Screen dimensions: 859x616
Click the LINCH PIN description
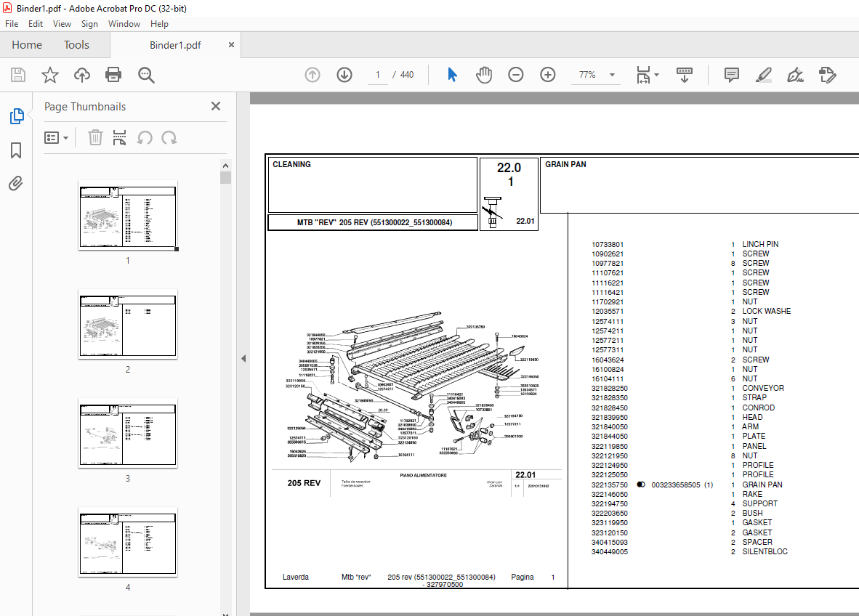(x=760, y=243)
